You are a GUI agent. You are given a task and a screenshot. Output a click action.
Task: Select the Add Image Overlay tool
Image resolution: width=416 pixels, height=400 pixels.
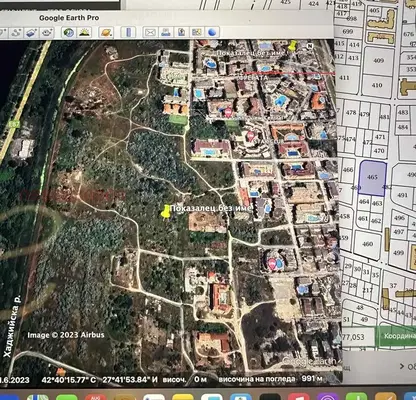(31, 32)
